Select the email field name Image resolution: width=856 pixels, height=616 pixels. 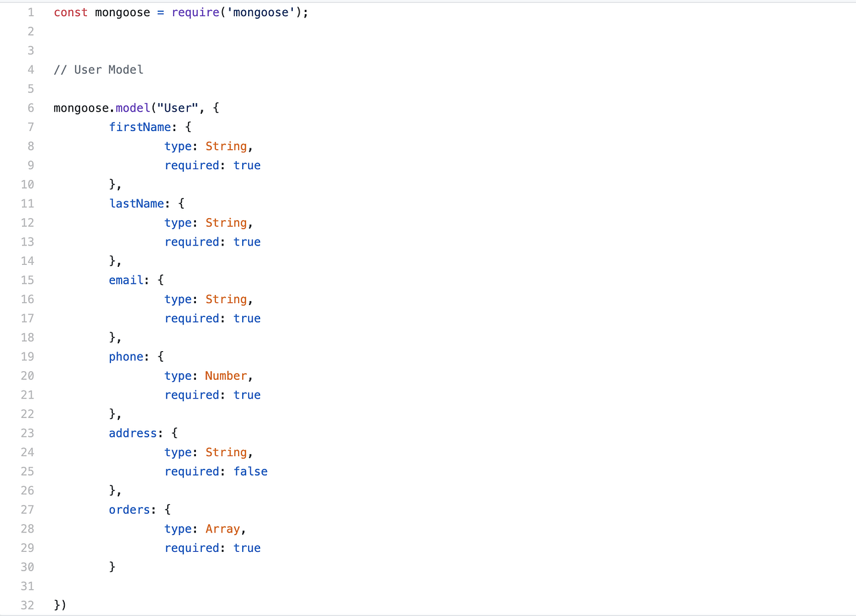click(x=126, y=280)
